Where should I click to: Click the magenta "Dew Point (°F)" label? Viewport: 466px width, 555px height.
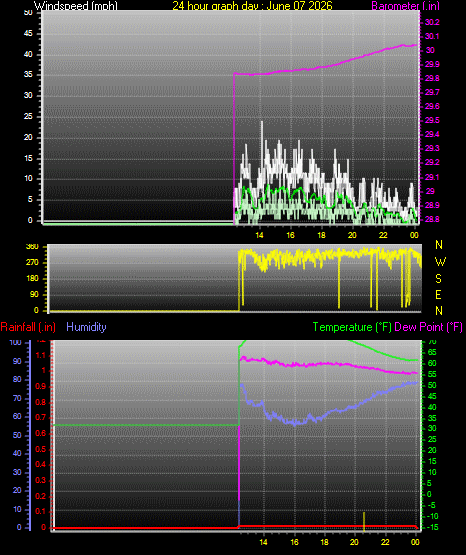tap(428, 327)
